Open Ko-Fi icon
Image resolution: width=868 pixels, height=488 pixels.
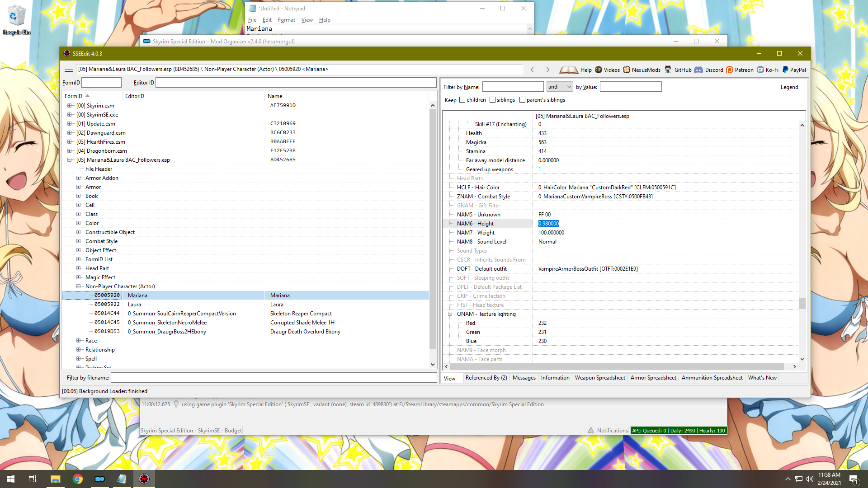point(760,70)
